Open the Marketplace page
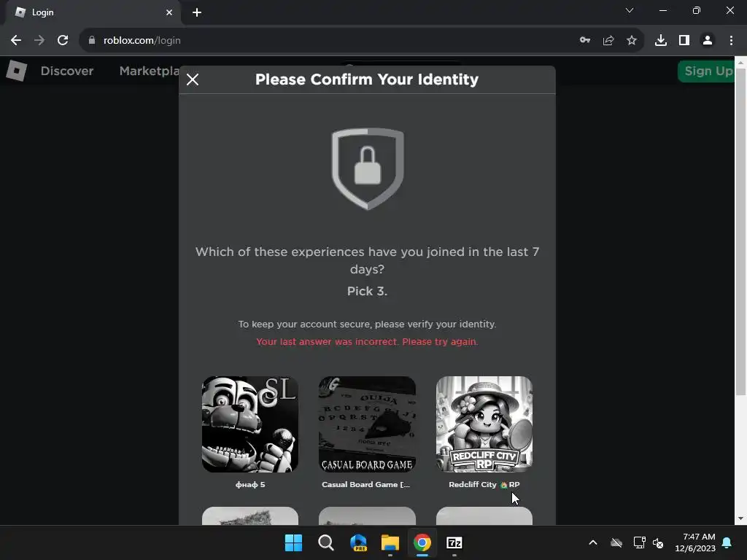Image resolution: width=747 pixels, height=560 pixels. [149, 71]
